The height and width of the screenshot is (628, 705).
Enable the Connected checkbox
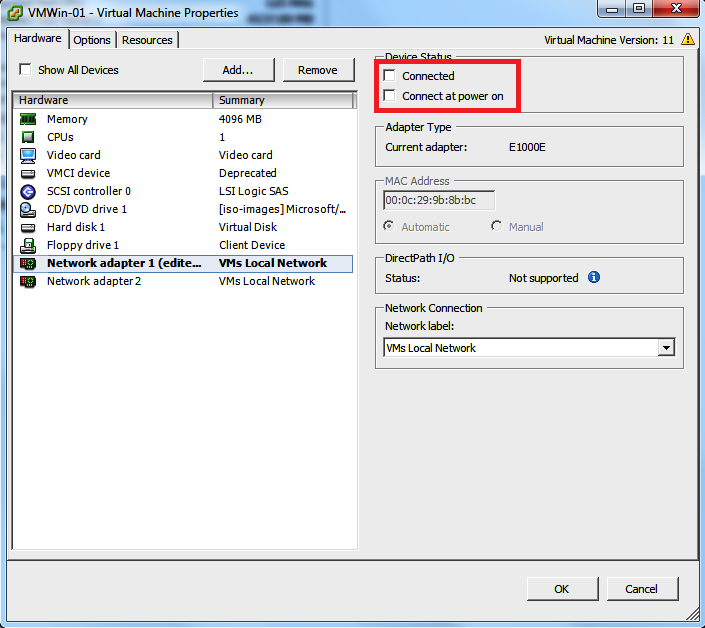[x=390, y=76]
